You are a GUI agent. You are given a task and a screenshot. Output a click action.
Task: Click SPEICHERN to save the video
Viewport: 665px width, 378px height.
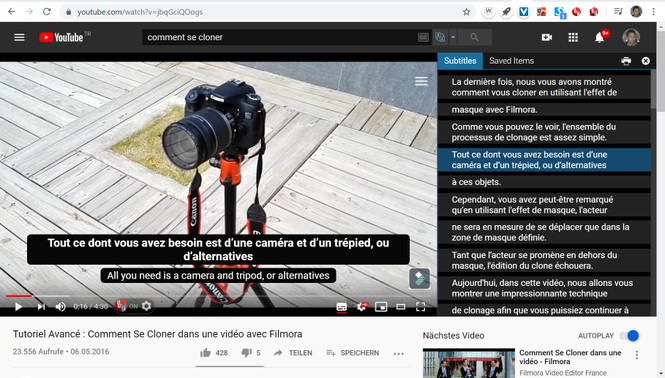click(352, 353)
